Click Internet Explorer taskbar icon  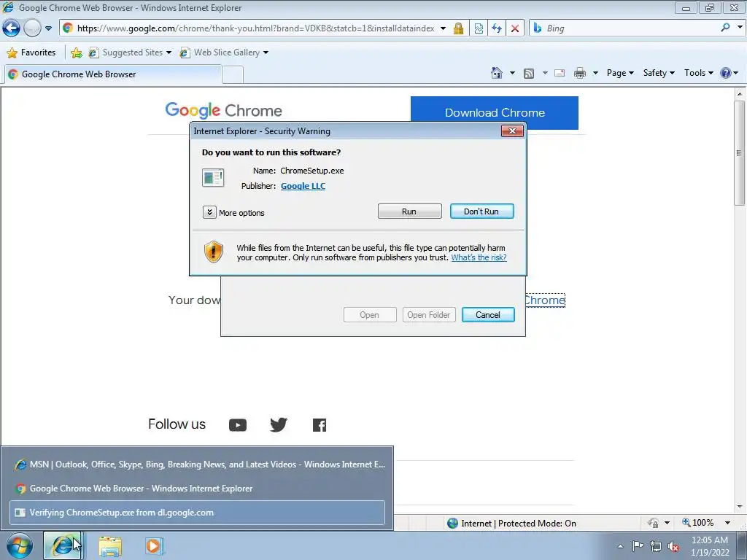63,545
